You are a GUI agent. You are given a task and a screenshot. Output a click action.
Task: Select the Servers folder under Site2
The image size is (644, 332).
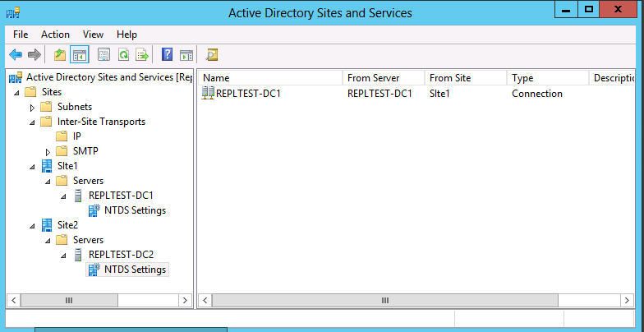[89, 240]
